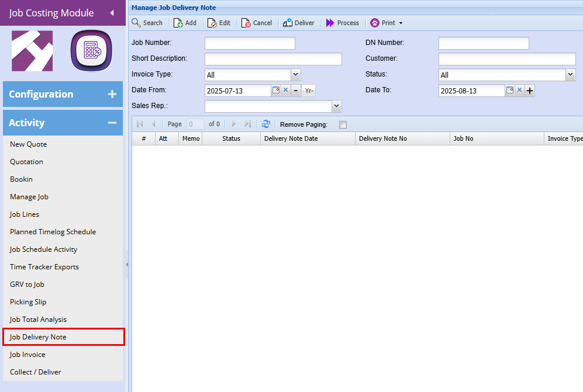Click the Process toolbar button

tap(343, 23)
